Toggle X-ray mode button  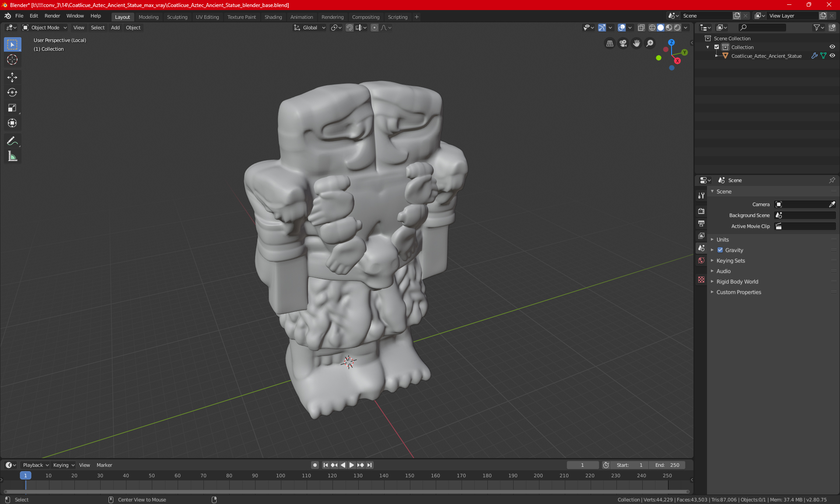641,28
